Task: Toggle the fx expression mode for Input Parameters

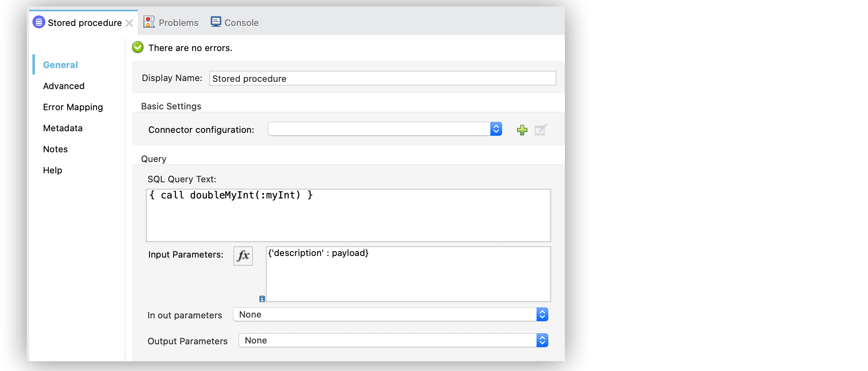Action: tap(243, 256)
